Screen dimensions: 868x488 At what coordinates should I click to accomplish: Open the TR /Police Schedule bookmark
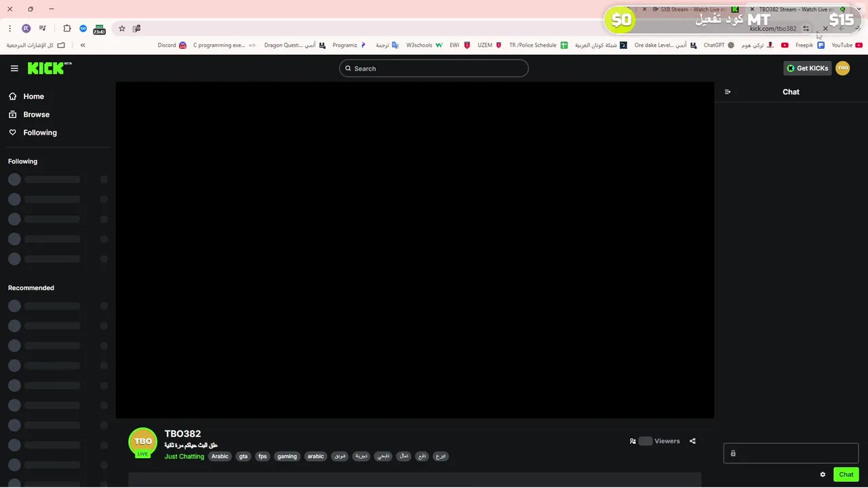click(538, 45)
